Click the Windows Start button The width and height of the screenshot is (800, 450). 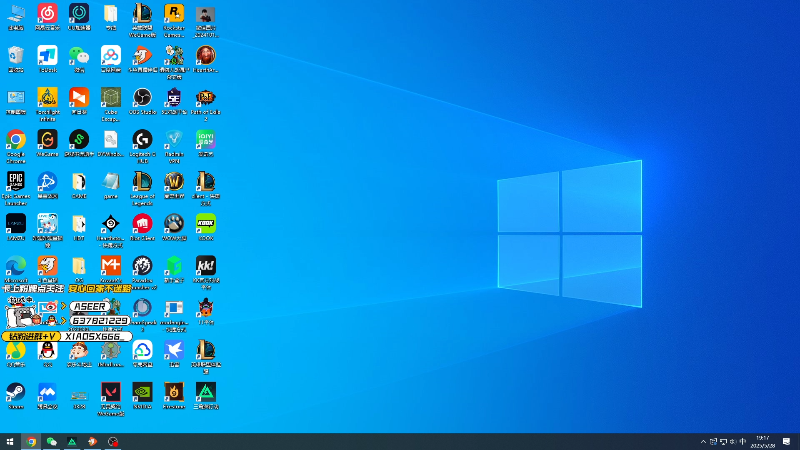click(10, 441)
